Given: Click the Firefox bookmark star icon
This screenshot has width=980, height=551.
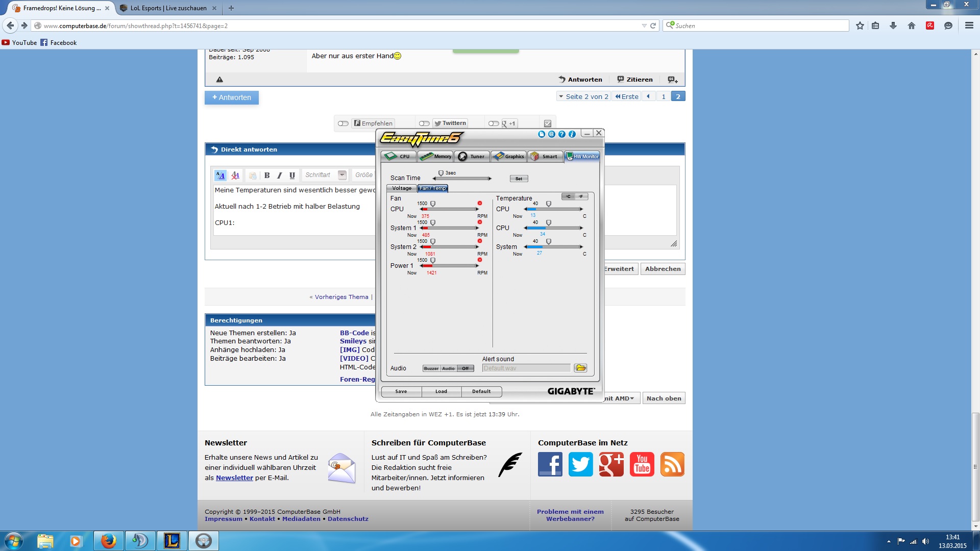Looking at the screenshot, I should [x=860, y=26].
